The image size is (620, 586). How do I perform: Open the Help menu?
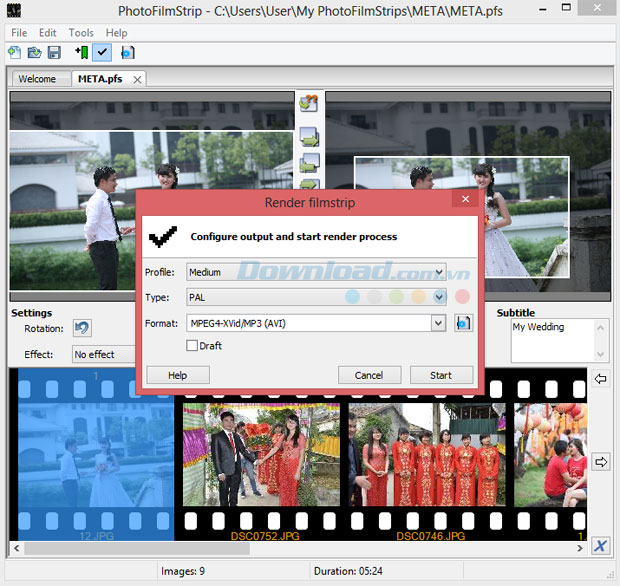click(116, 33)
